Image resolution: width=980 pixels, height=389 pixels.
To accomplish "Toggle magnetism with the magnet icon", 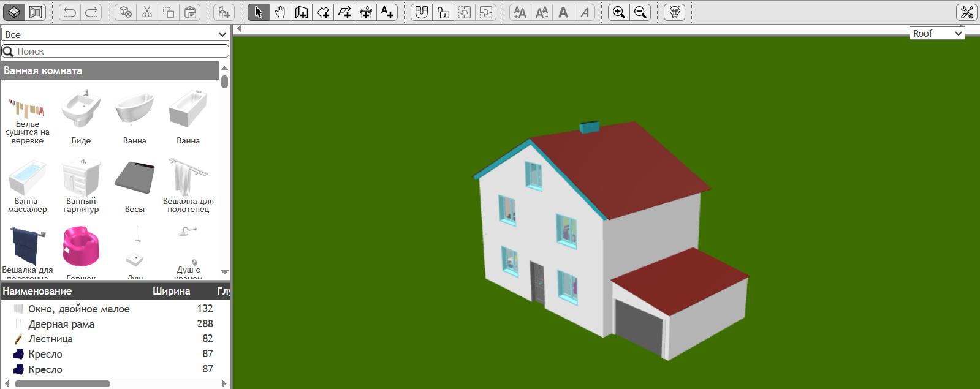I will click(421, 12).
